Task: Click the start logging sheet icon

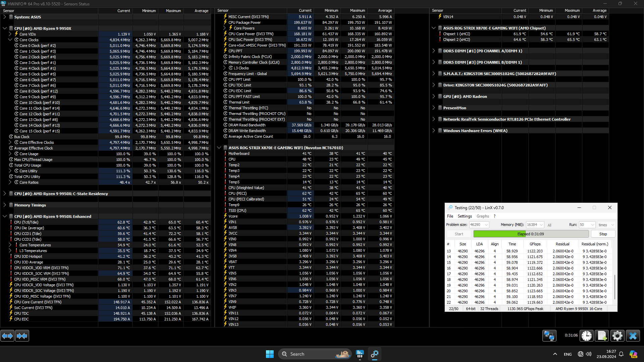Action: coord(602,336)
